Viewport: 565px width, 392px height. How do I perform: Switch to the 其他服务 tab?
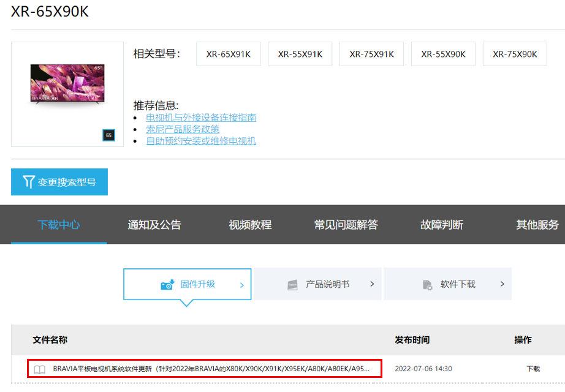(537, 224)
